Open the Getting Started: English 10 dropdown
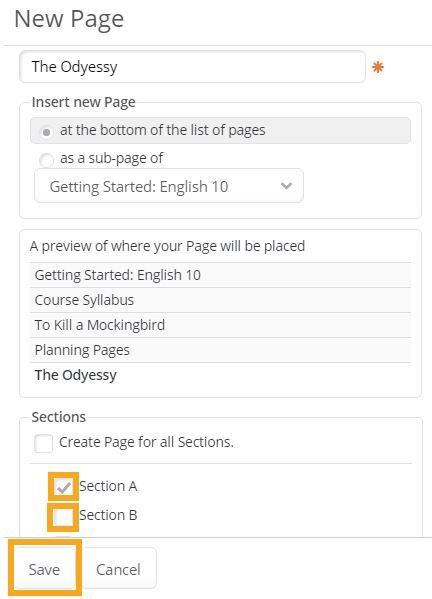 [x=169, y=186]
